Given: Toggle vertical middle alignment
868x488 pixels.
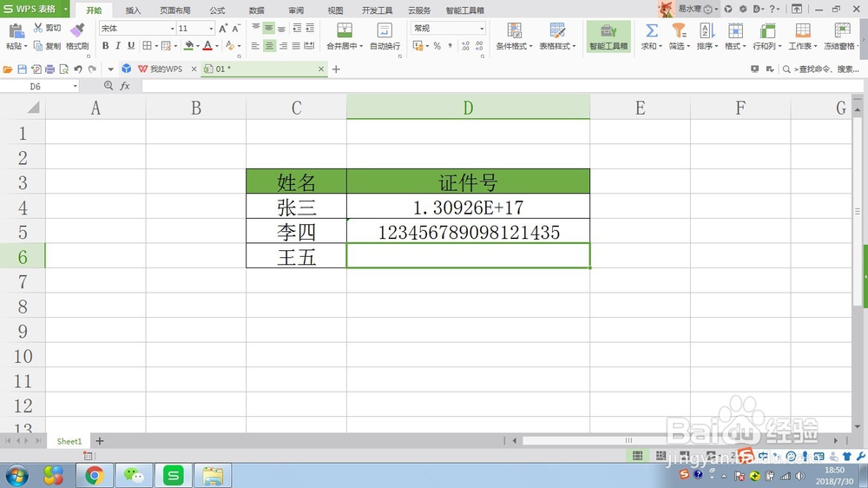Looking at the screenshot, I should [269, 29].
